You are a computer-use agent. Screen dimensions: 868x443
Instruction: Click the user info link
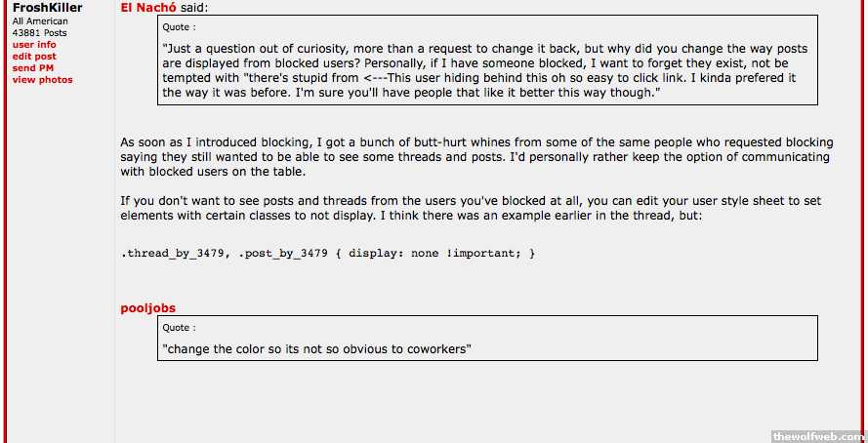tap(34, 45)
